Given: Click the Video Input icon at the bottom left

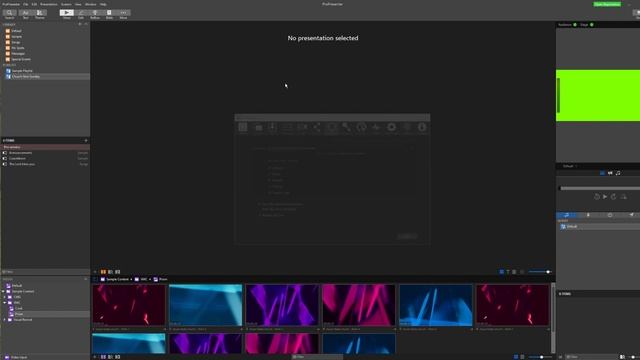Looking at the screenshot, I should [x=7, y=357].
